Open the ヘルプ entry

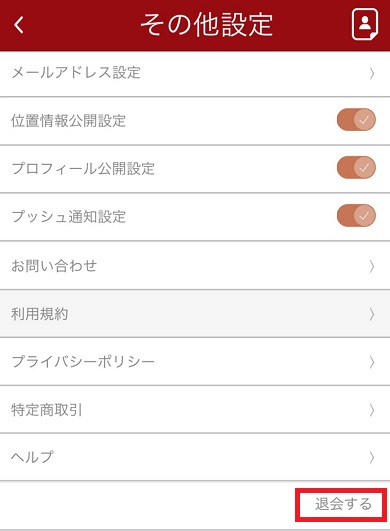[x=195, y=457]
